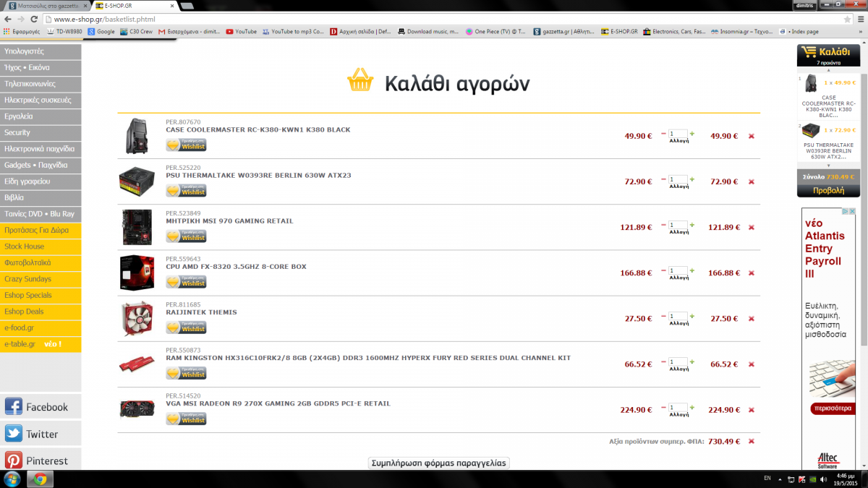Open the Εφαρμογές apps shortcut
The width and height of the screenshot is (868, 488).
tap(22, 32)
